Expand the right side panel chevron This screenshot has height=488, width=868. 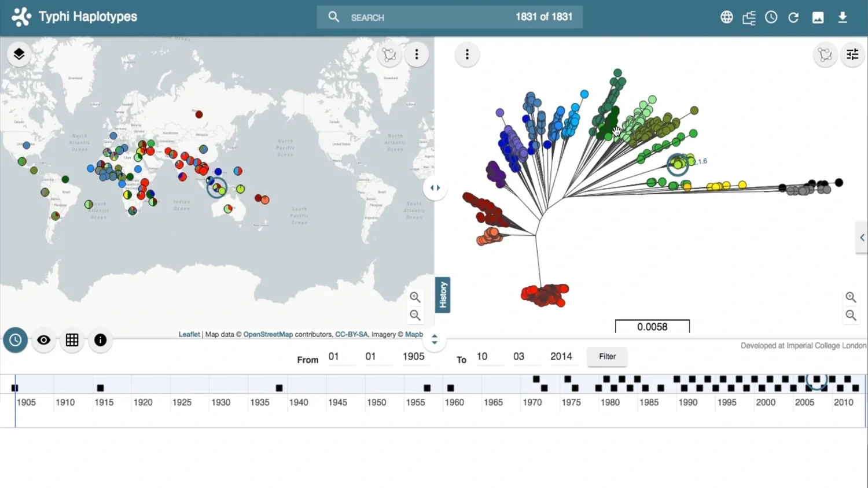point(862,238)
